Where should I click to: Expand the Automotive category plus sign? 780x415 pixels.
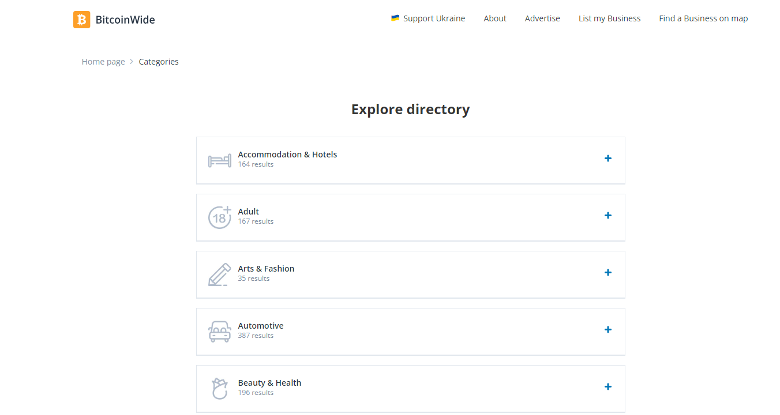[x=607, y=330]
